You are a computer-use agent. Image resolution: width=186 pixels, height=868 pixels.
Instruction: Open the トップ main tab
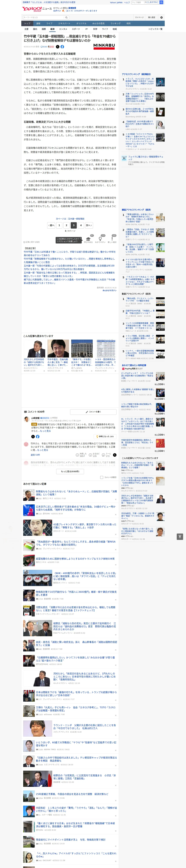[27, 23]
